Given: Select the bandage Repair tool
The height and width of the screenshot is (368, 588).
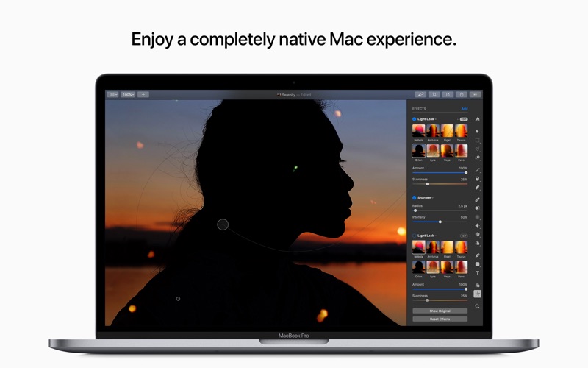Looking at the screenshot, I should click(x=477, y=199).
